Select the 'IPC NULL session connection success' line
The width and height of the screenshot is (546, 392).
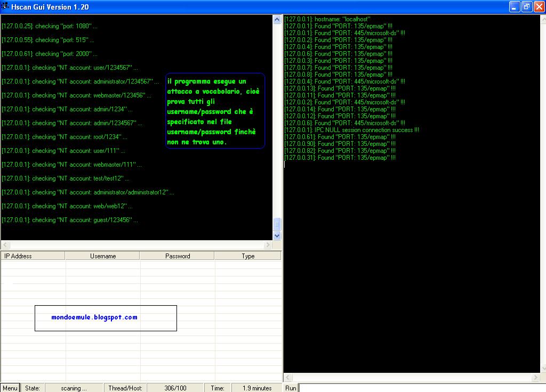352,130
